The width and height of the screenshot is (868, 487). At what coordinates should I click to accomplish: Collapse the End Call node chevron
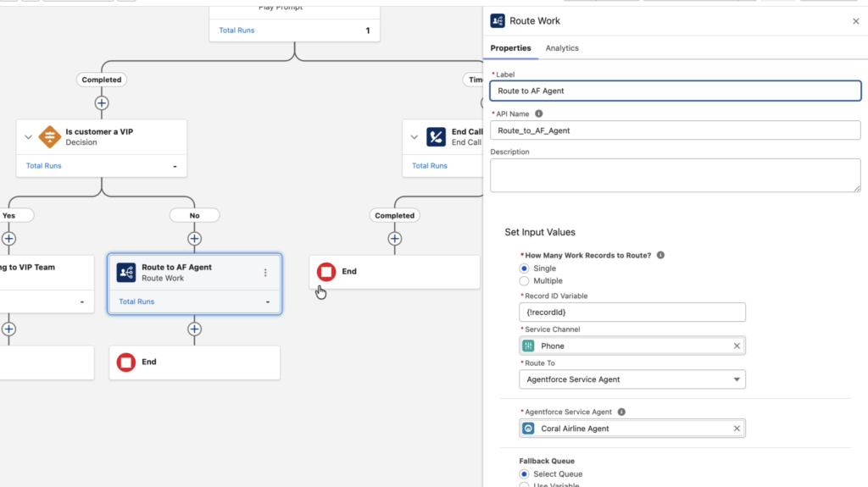(414, 137)
